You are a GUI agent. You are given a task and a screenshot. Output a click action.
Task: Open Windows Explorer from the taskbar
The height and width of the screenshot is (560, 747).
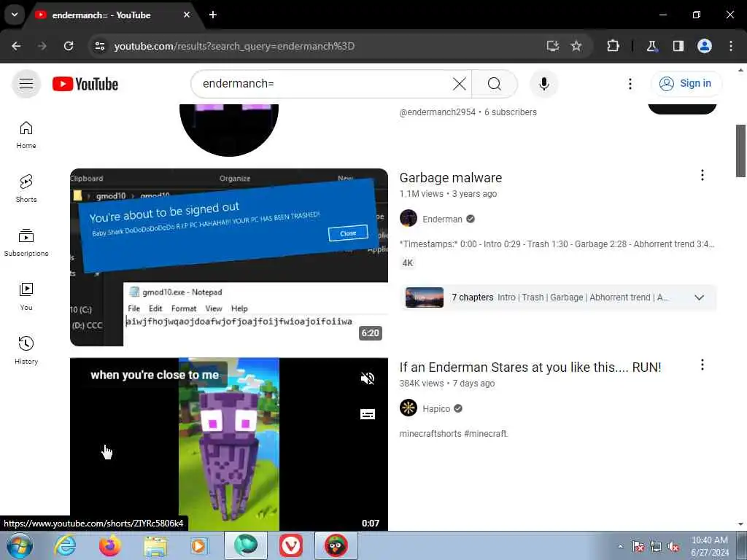[x=155, y=547]
